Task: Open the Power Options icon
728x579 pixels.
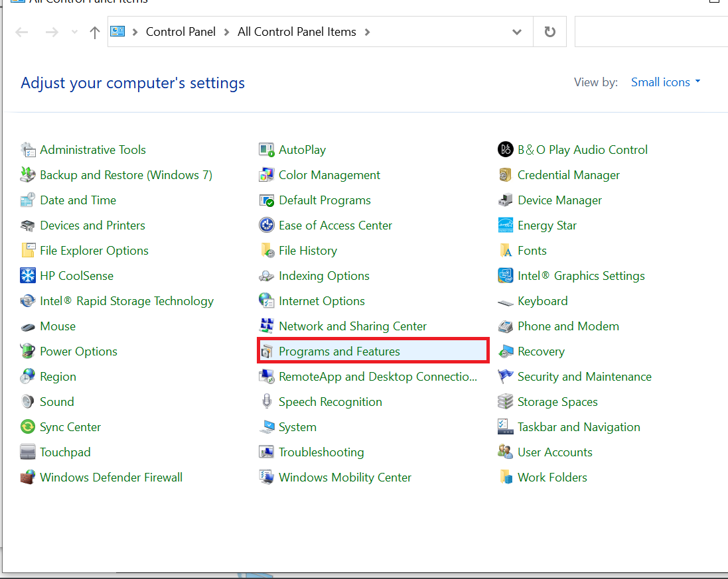Action: 28,352
